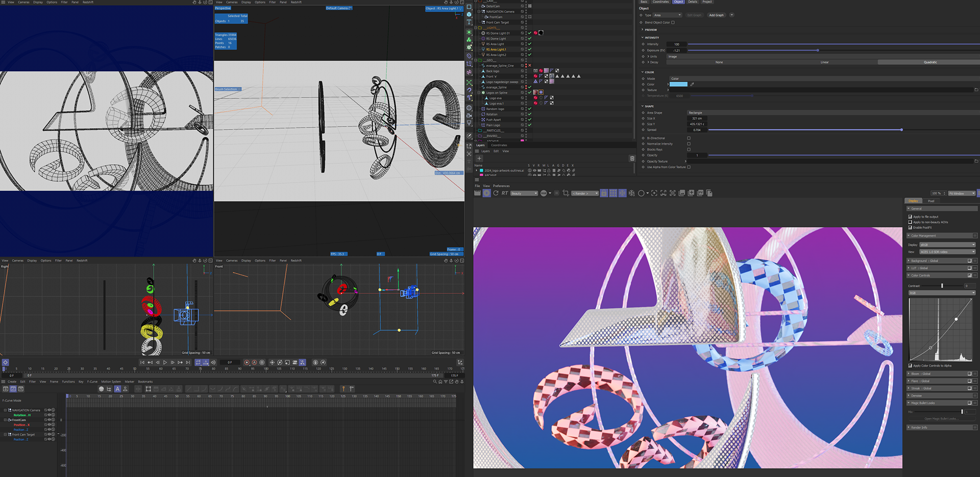Select RS Area Light.1 in object manager

pos(496,49)
